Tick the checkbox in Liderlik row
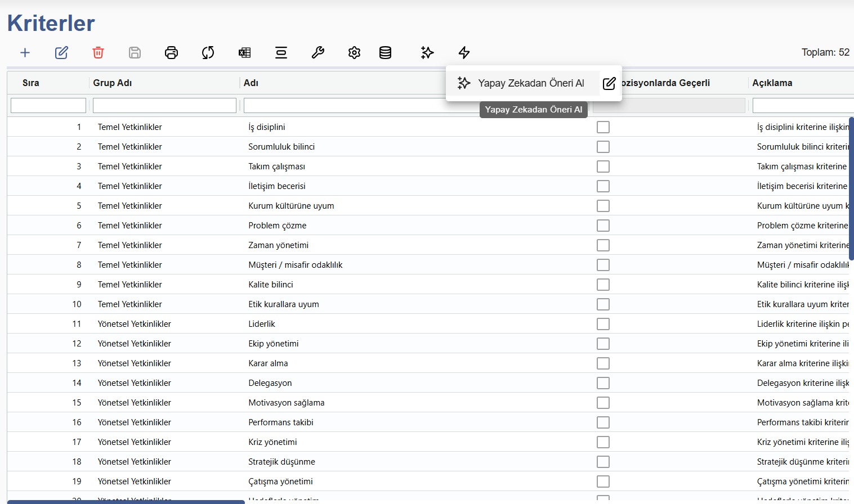This screenshot has height=504, width=854. pyautogui.click(x=603, y=324)
